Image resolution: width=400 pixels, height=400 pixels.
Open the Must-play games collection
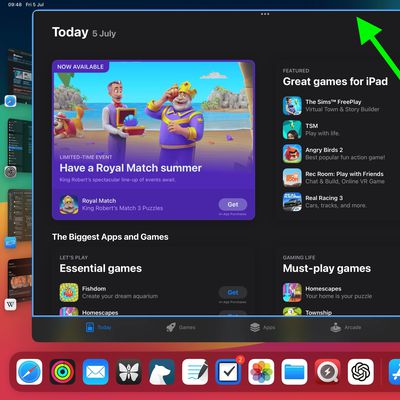click(327, 268)
